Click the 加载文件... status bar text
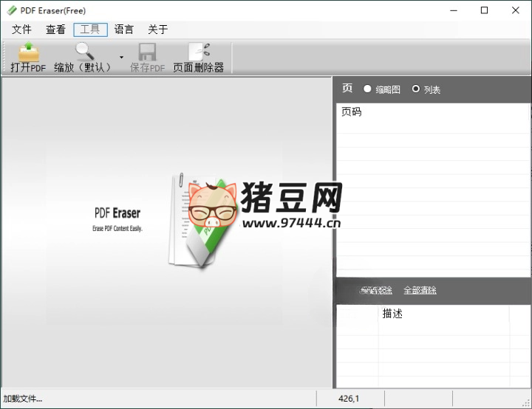This screenshot has width=532, height=409. coord(23,399)
